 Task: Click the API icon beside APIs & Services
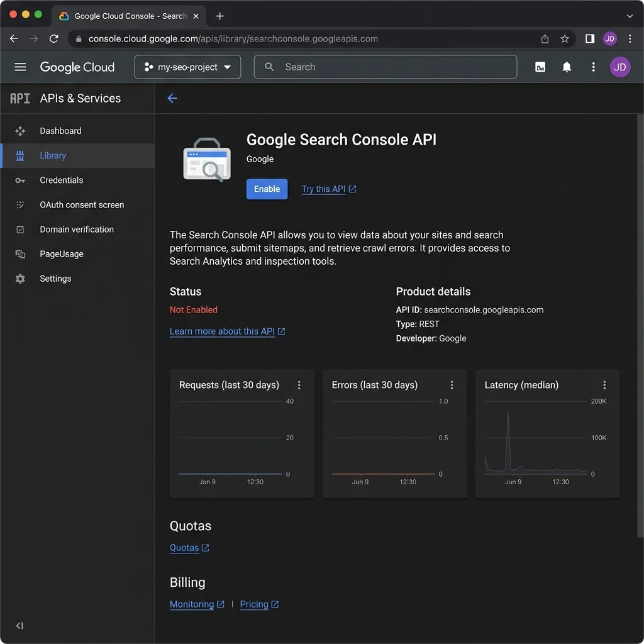coord(19,98)
